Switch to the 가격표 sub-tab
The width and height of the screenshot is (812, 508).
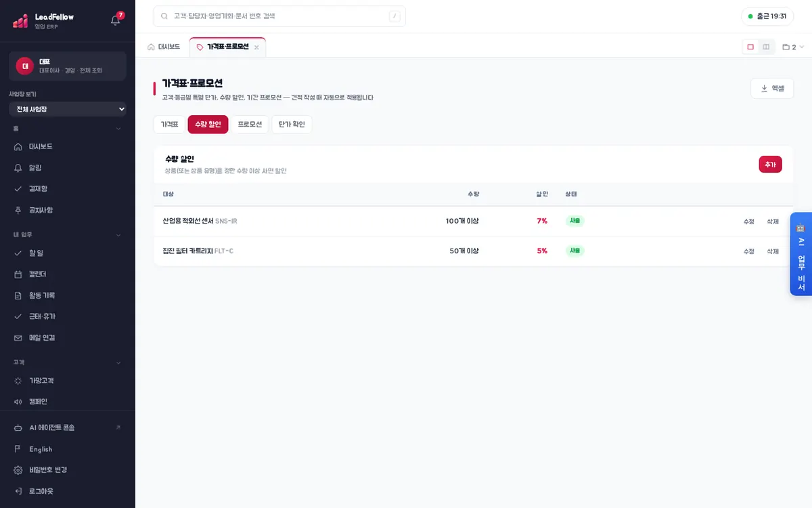click(169, 124)
